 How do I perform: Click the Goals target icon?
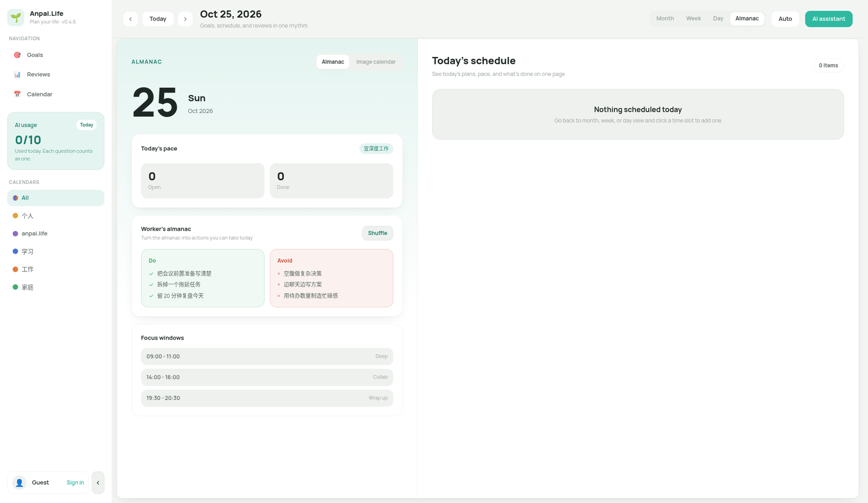coord(17,55)
